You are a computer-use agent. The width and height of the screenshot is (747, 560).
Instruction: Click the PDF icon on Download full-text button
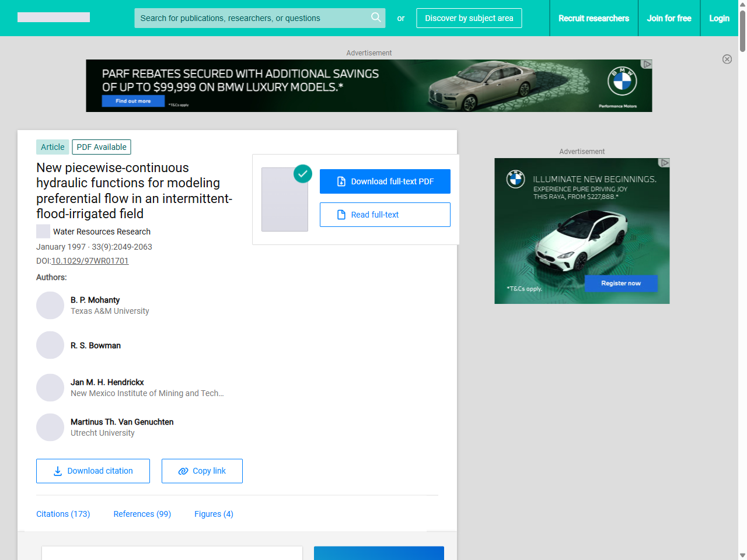click(x=340, y=181)
